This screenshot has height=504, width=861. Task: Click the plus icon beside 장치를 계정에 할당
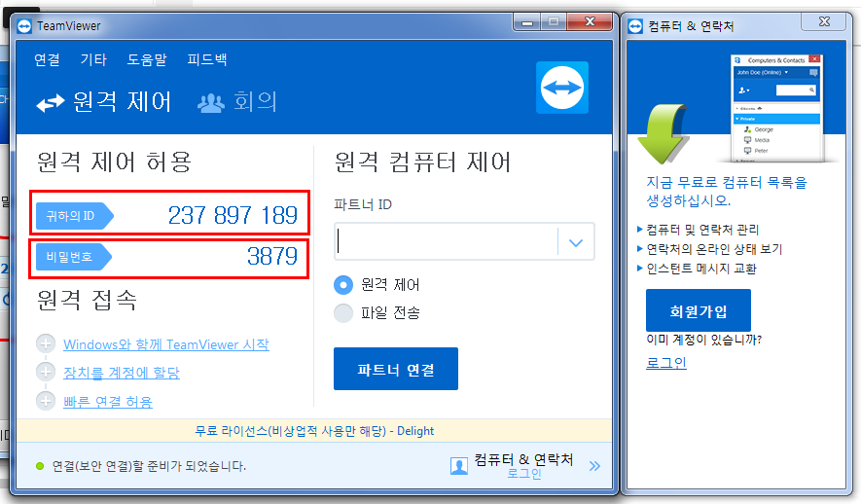(x=46, y=373)
